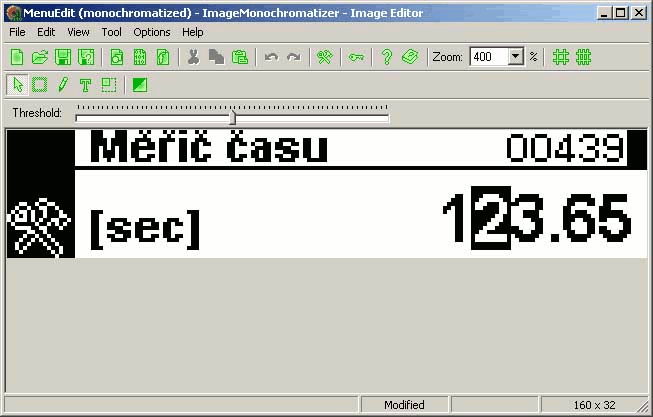Click the 'Měřič času' heading in the canvas

pos(209,147)
